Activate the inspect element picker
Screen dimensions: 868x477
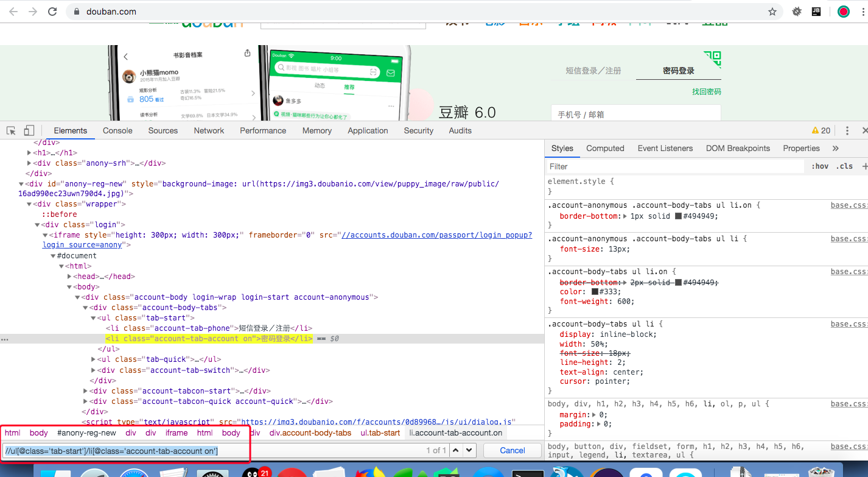point(11,130)
